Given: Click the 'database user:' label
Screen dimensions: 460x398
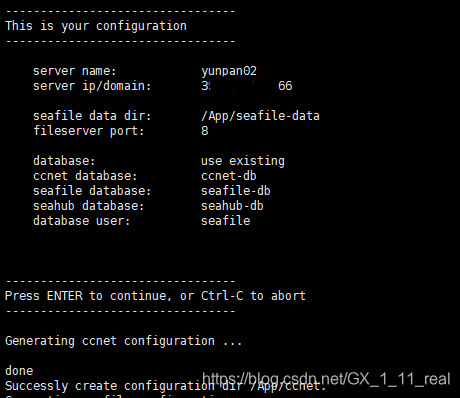Looking at the screenshot, I should click(x=82, y=221).
